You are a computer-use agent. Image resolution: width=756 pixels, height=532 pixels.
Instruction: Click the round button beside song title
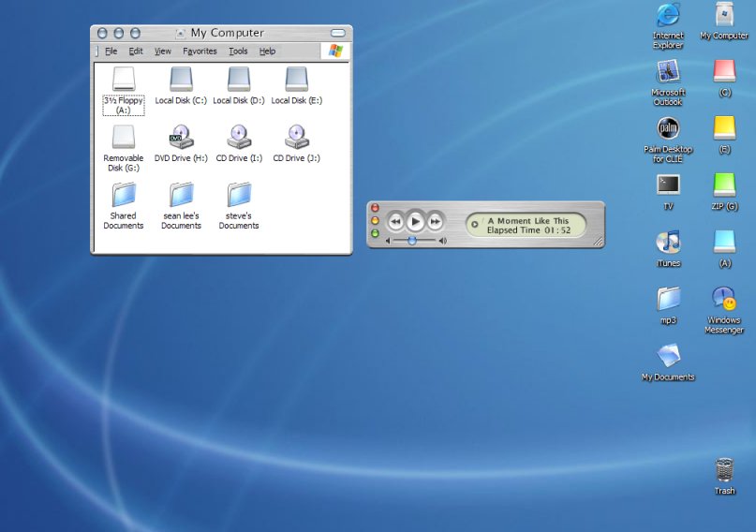(474, 225)
